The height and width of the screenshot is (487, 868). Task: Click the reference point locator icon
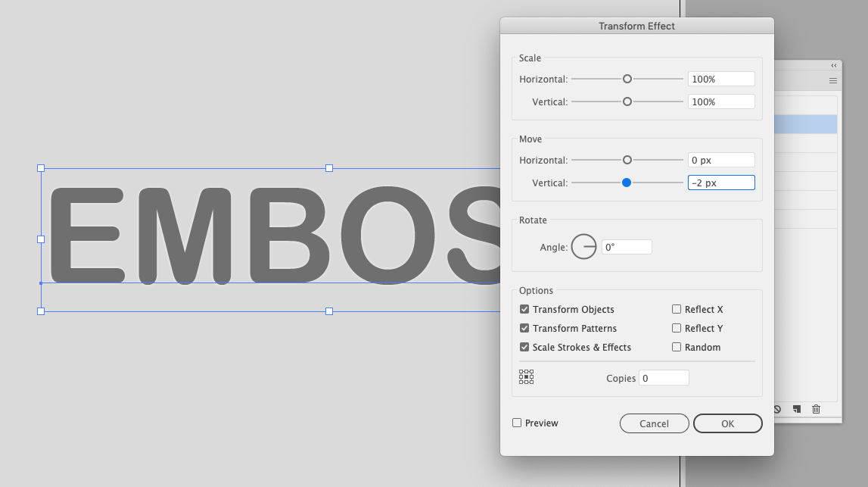[526, 376]
